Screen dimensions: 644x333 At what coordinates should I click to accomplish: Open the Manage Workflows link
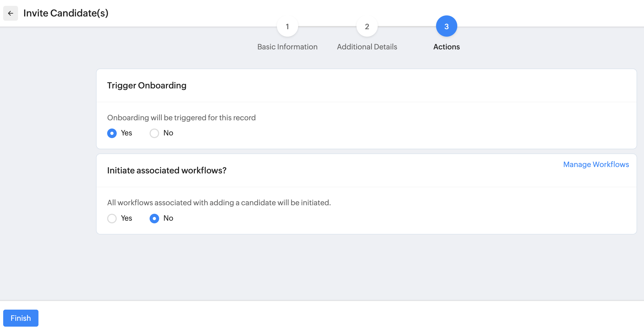596,164
